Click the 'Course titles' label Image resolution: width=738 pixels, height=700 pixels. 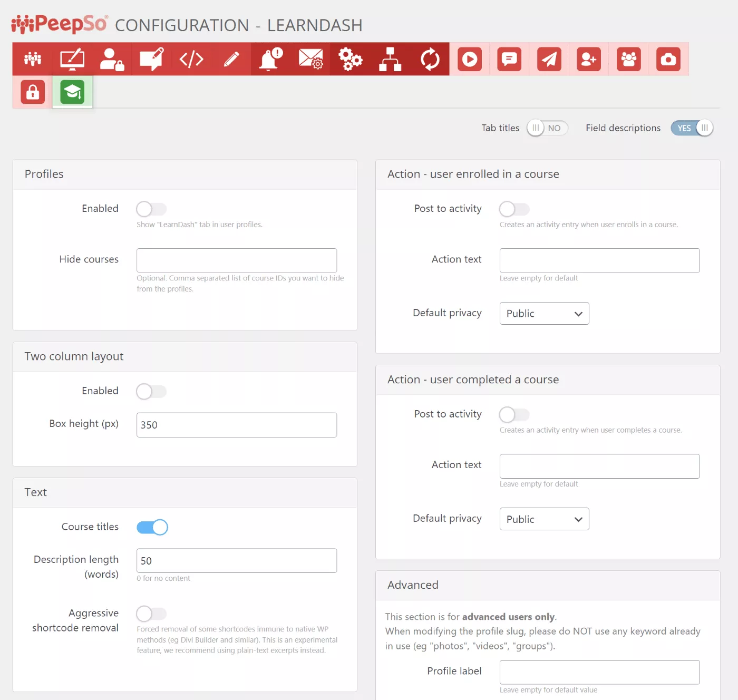90,527
